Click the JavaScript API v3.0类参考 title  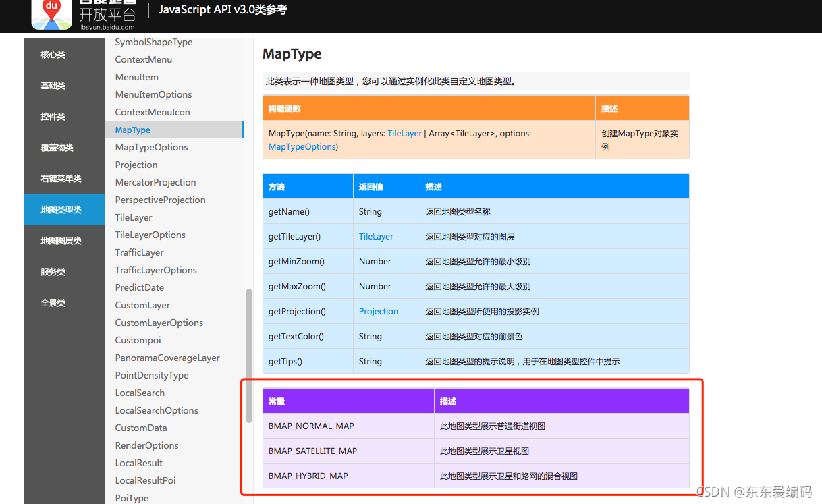[x=222, y=10]
